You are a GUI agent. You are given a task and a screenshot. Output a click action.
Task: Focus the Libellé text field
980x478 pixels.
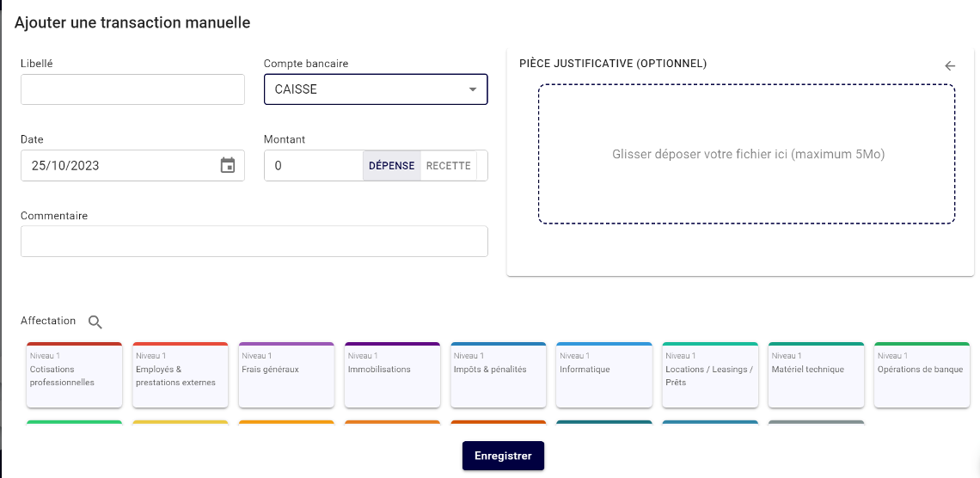click(133, 89)
